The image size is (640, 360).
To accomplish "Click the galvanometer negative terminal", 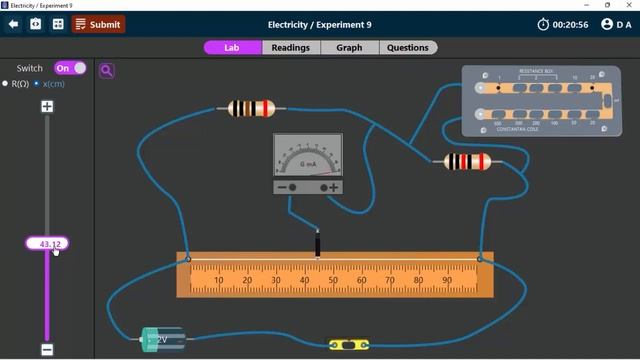I will coord(292,187).
